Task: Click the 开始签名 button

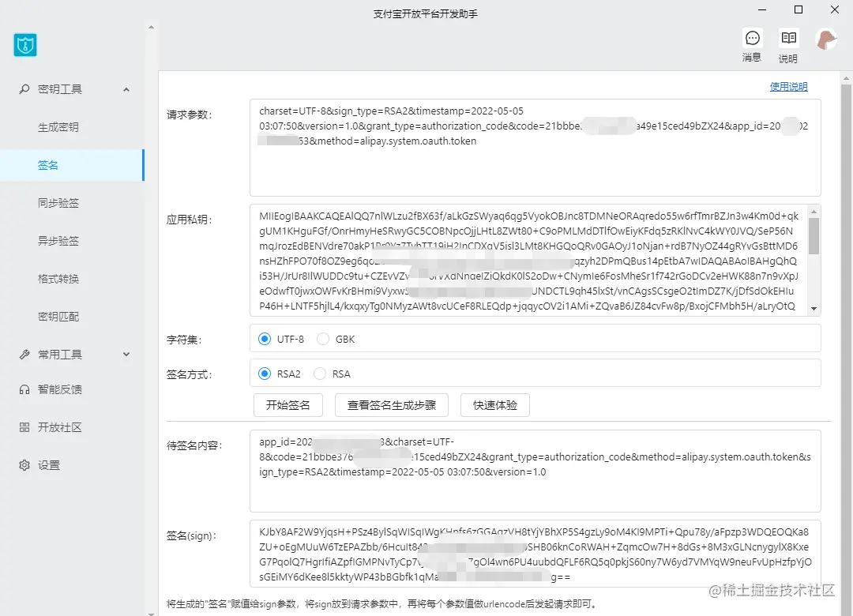Action: click(x=287, y=405)
